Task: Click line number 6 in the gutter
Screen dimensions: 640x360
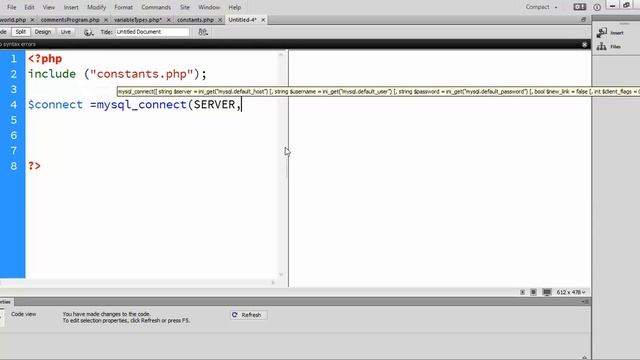Action: (x=13, y=135)
